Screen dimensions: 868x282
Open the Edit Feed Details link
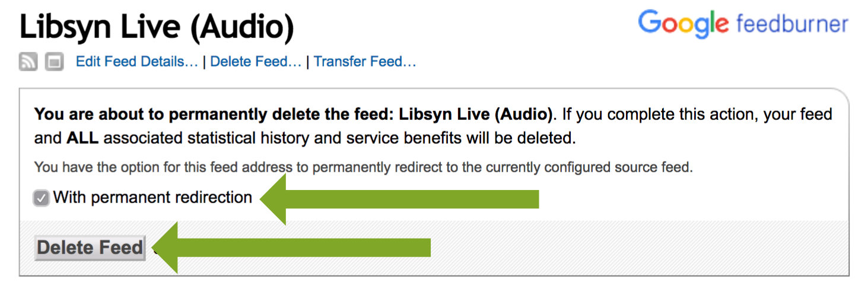(x=137, y=62)
